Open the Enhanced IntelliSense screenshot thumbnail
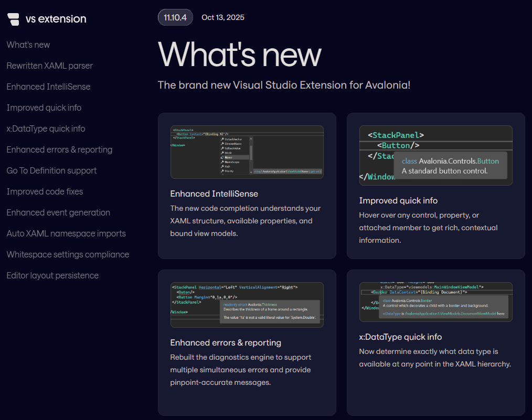Screen dimensions: 532x420 247,152
